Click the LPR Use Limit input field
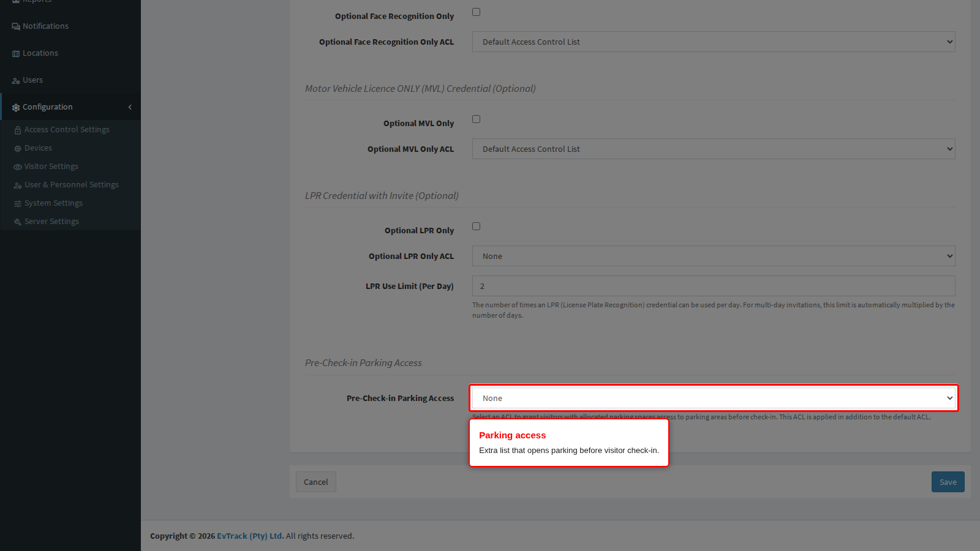 point(714,286)
